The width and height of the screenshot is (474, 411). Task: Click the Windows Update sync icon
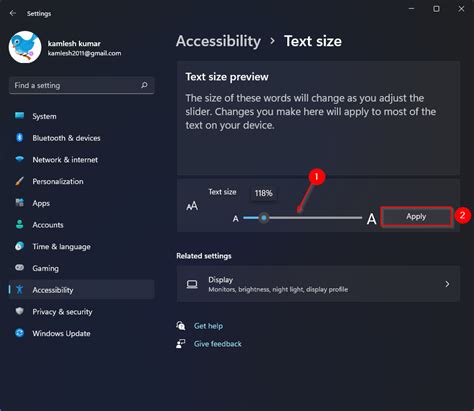(x=20, y=333)
